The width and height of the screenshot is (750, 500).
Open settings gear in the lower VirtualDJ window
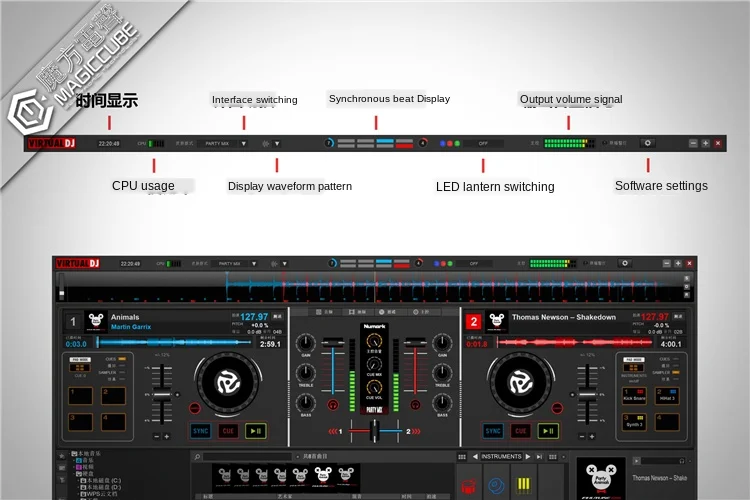coord(625,263)
